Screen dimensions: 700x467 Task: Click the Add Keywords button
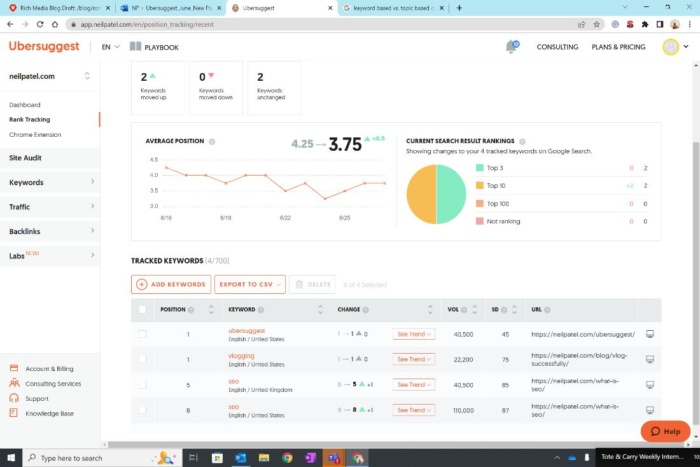(171, 284)
